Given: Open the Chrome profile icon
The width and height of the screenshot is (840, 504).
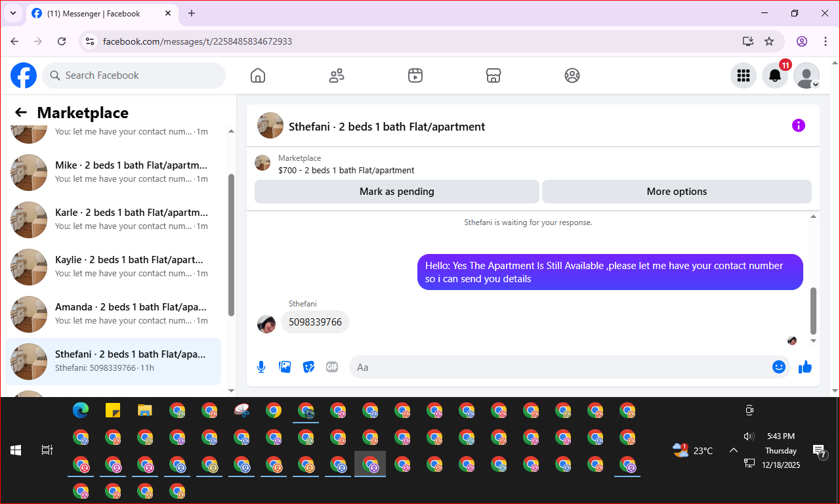Looking at the screenshot, I should click(802, 41).
